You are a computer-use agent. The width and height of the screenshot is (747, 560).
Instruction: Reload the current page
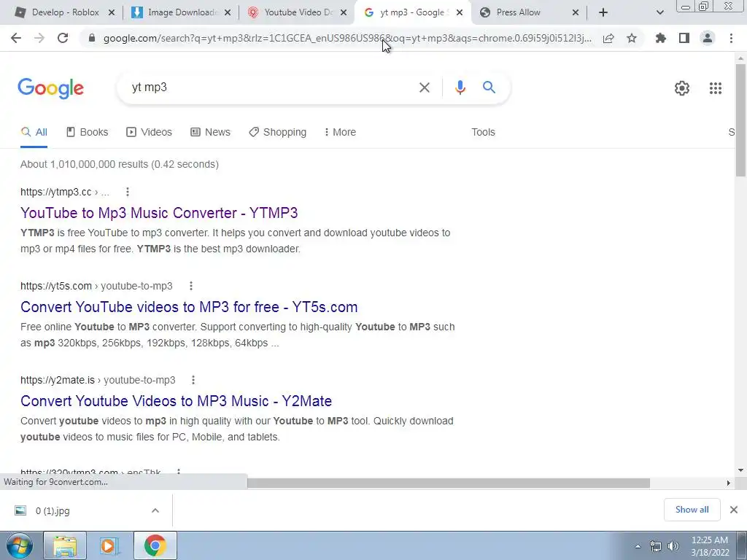click(x=63, y=38)
